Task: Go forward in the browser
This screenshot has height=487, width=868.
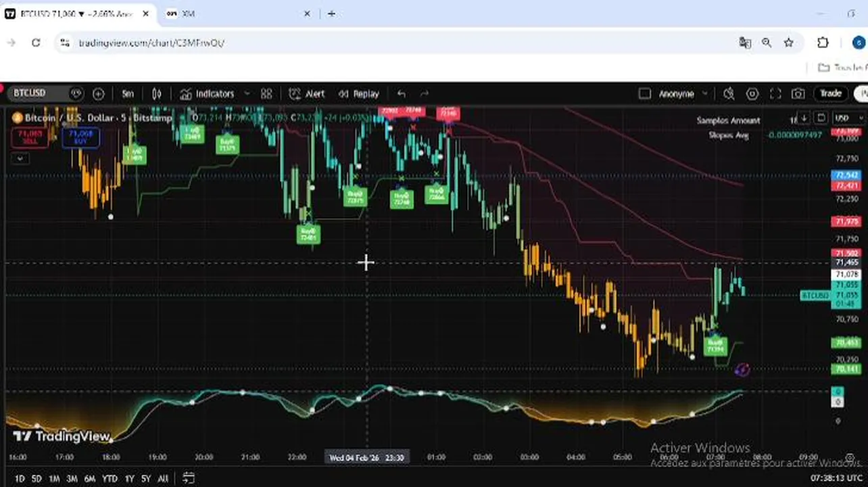Action: pyautogui.click(x=11, y=43)
